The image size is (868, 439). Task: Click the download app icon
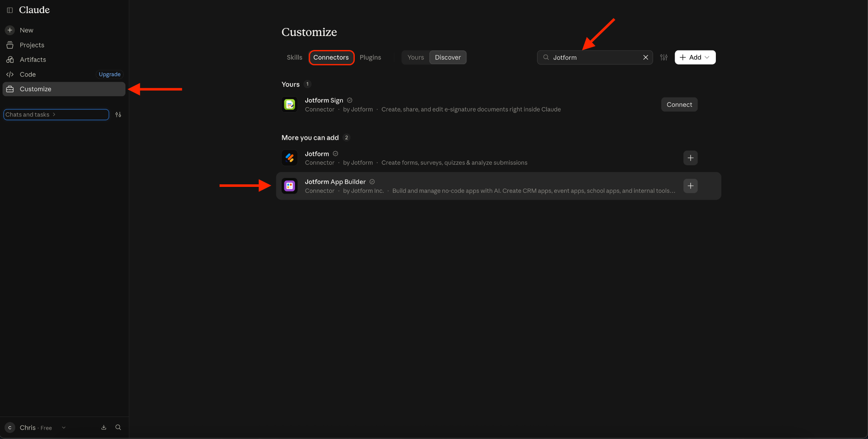pyautogui.click(x=104, y=428)
